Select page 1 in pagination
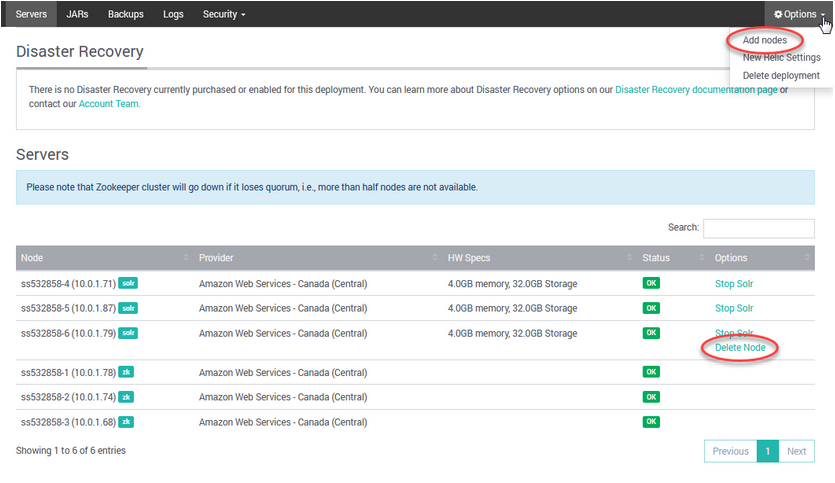The image size is (835, 483). tap(767, 451)
